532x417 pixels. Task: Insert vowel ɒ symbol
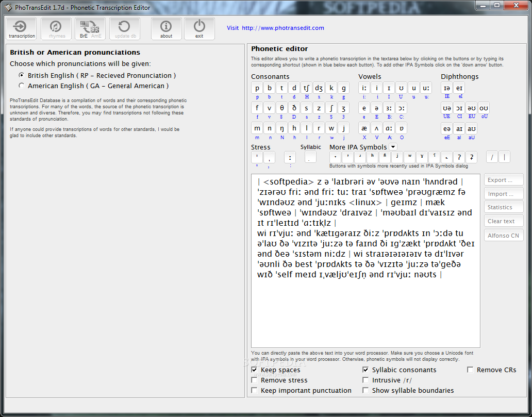[401, 128]
